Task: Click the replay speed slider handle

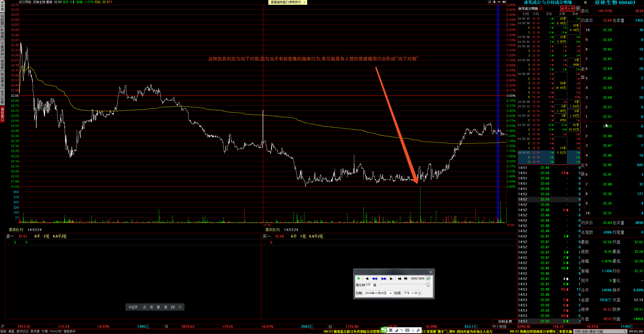Action: coord(428,285)
